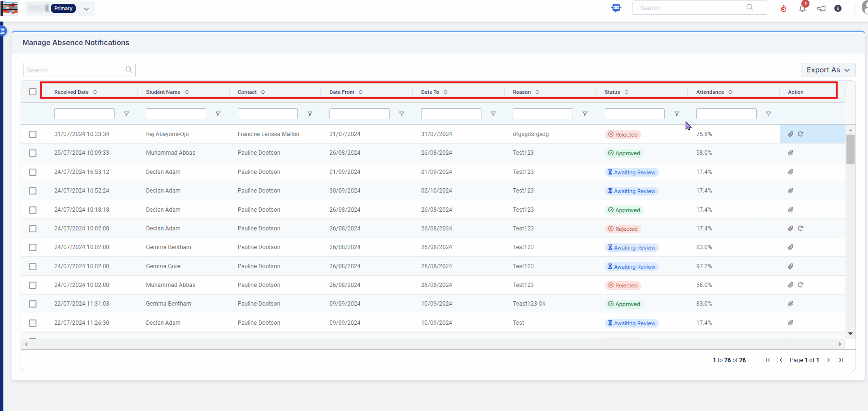Open the Contact filter funnel
868x411 pixels.
[310, 114]
